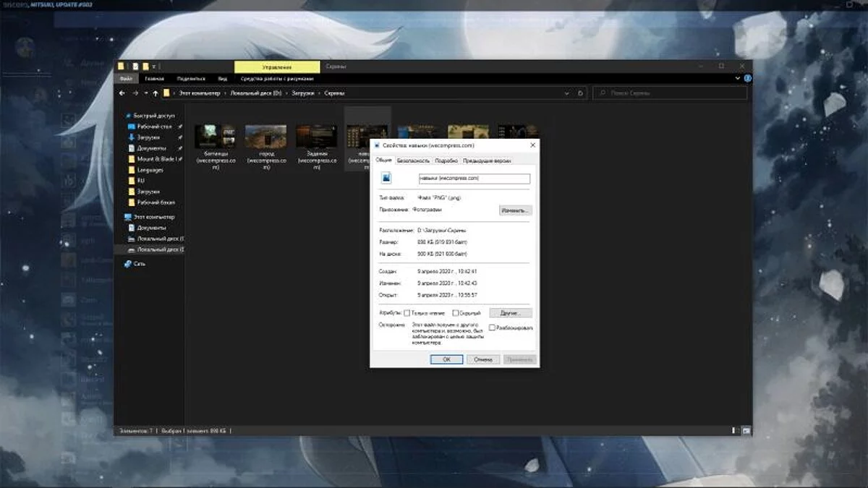This screenshot has height=488, width=868.
Task: Select the Быстрый доступ star icon
Action: point(128,116)
